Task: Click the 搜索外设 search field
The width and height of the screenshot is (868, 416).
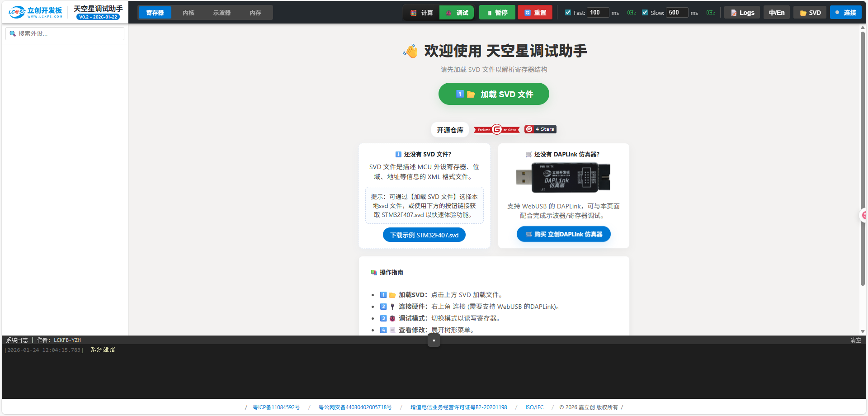Action: click(65, 33)
